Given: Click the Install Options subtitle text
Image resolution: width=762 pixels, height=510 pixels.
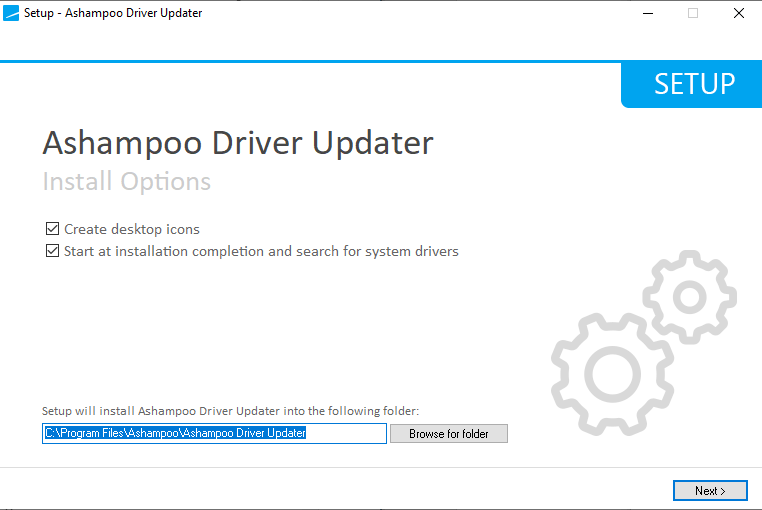Looking at the screenshot, I should pyautogui.click(x=127, y=182).
